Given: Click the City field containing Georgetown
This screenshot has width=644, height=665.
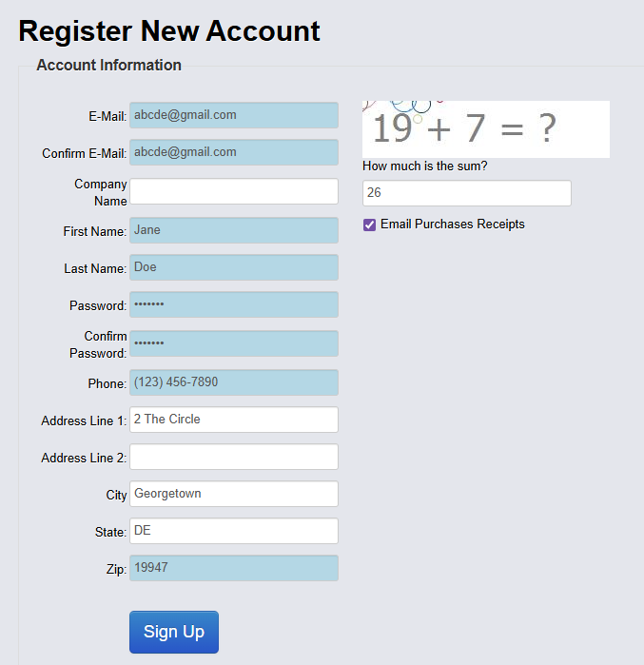Looking at the screenshot, I should coord(234,494).
